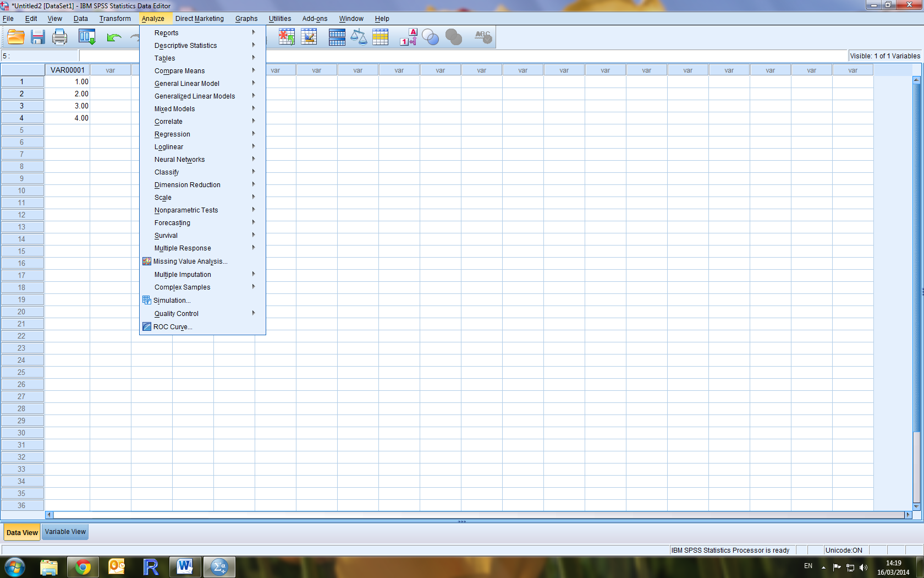Viewport: 924px width, 578px height.
Task: Expand the Nonparametric Tests submenu
Action: point(202,210)
